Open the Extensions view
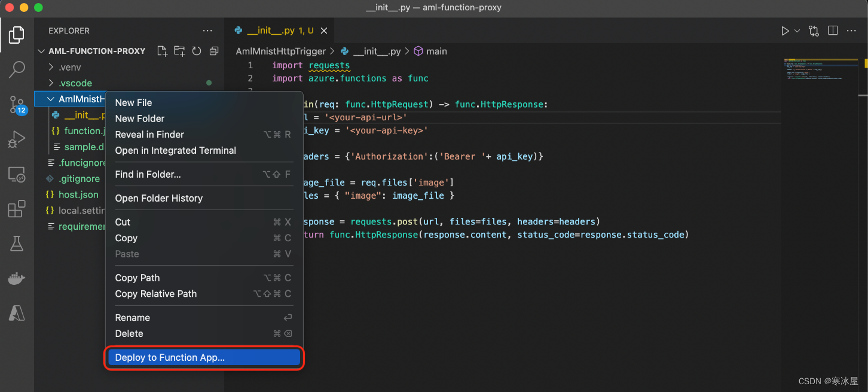This screenshot has width=868, height=392. pos(17,209)
